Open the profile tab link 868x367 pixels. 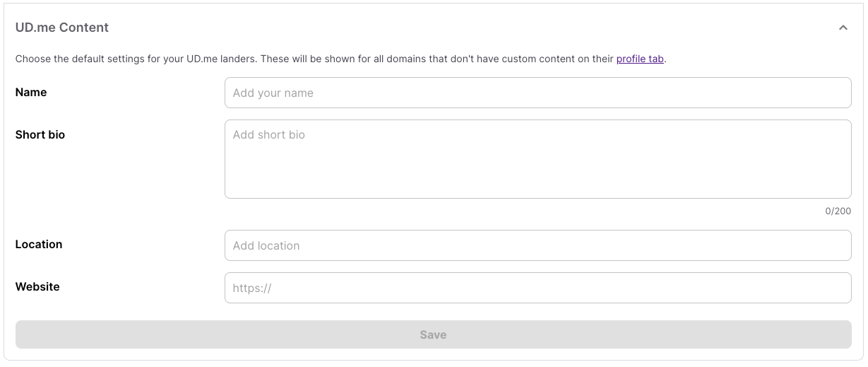640,59
